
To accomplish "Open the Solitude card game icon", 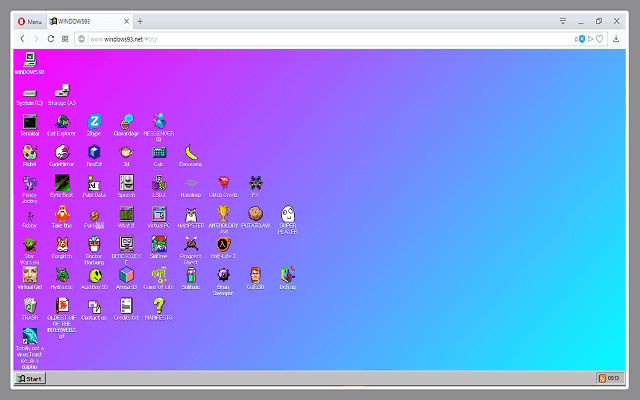I will (x=191, y=274).
